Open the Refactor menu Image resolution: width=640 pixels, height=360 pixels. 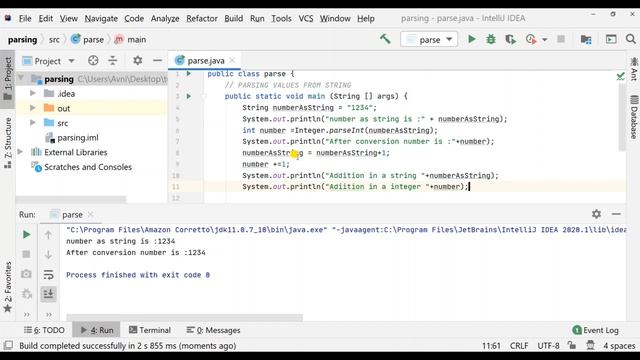coord(202,18)
